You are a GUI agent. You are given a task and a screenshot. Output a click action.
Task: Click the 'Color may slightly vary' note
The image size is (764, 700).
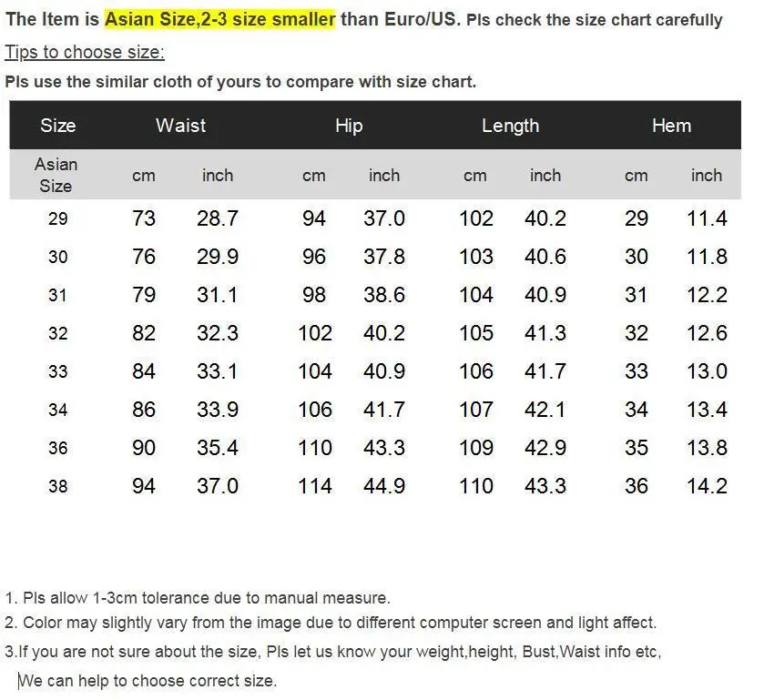pos(331,623)
